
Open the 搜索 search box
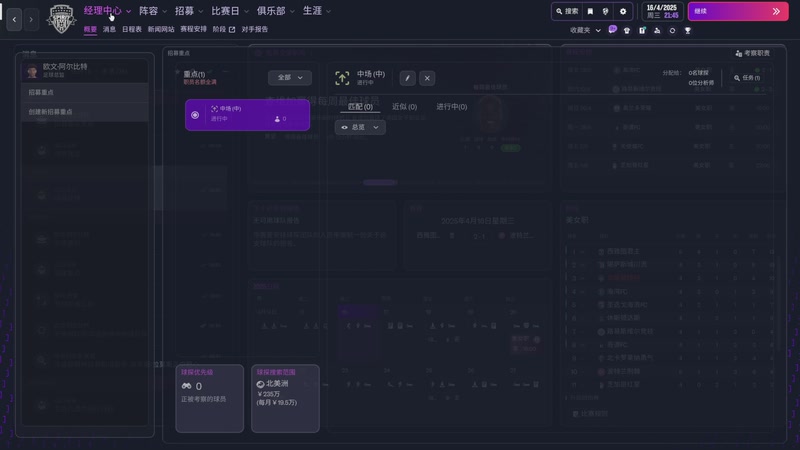[x=567, y=11]
